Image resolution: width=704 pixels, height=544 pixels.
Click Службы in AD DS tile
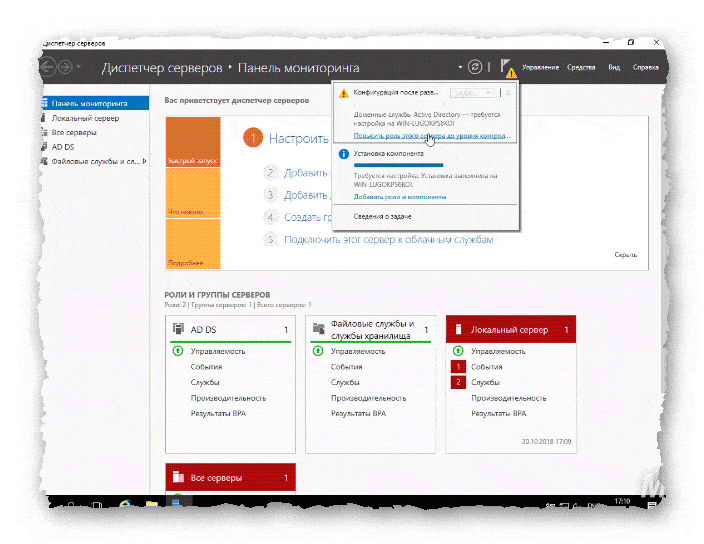[x=205, y=382]
